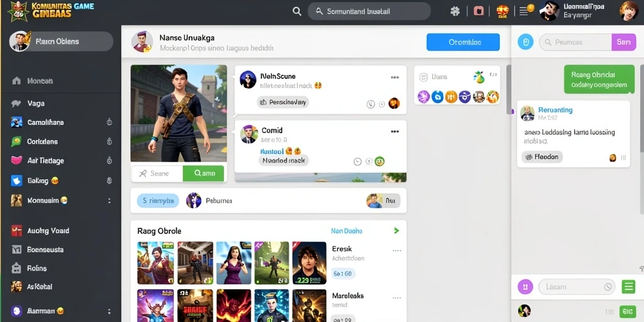The image size is (644, 322).
Task: Click the green Qamo button under character image
Action: (x=204, y=174)
